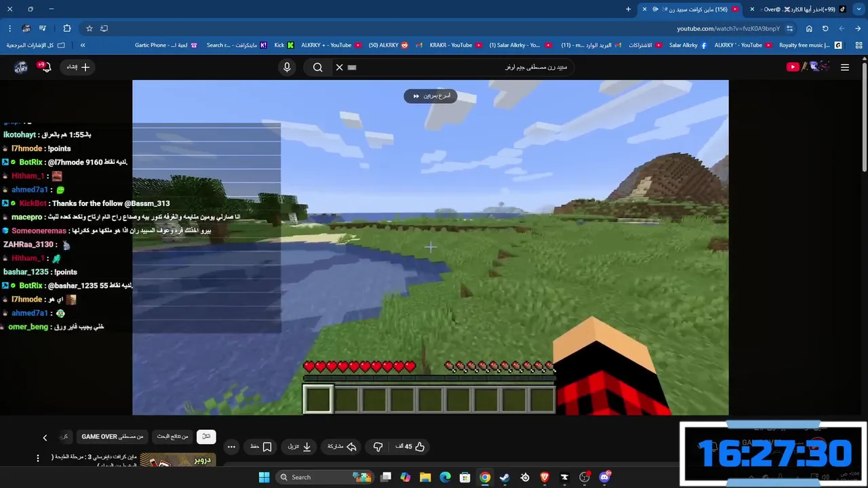868x488 pixels.
Task: Open the Kick bookmark
Action: pos(284,45)
